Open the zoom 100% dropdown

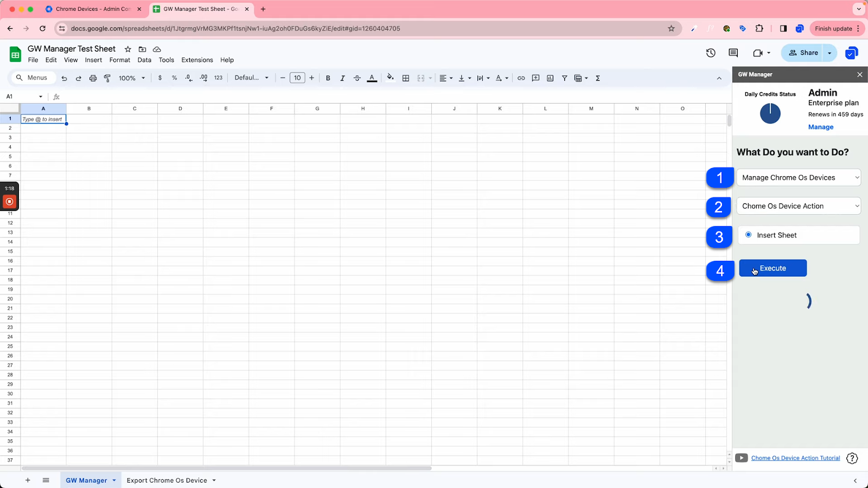pyautogui.click(x=132, y=78)
